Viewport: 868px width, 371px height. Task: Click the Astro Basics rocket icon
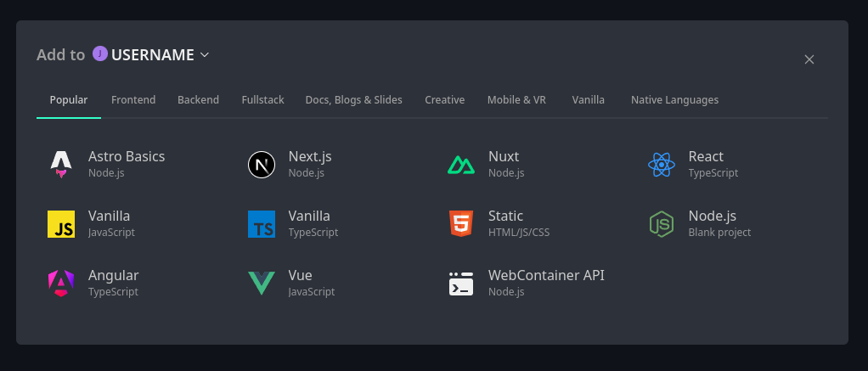click(x=61, y=165)
